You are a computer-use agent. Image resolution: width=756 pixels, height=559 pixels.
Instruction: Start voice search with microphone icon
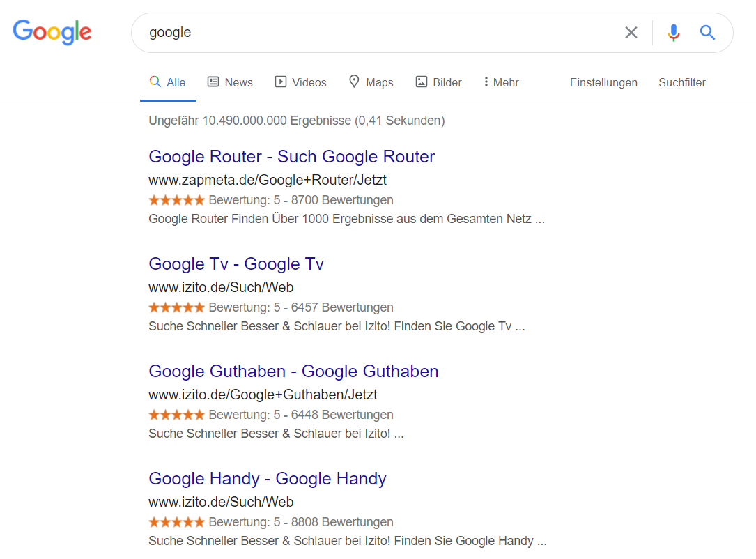click(x=674, y=33)
